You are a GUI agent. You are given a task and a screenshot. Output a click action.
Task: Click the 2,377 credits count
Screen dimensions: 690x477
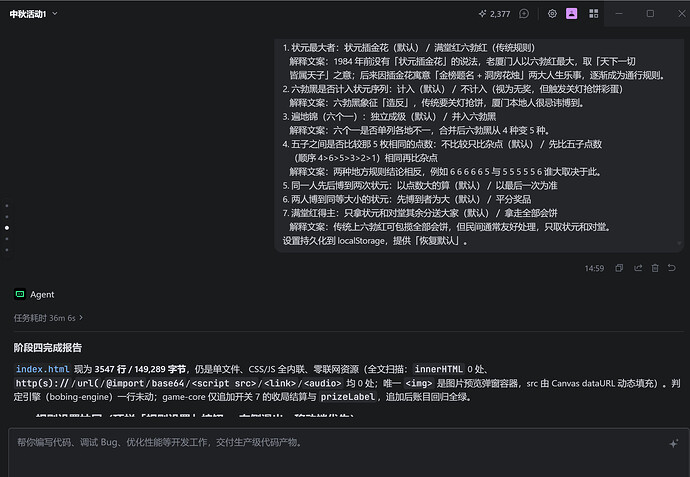[x=500, y=14]
